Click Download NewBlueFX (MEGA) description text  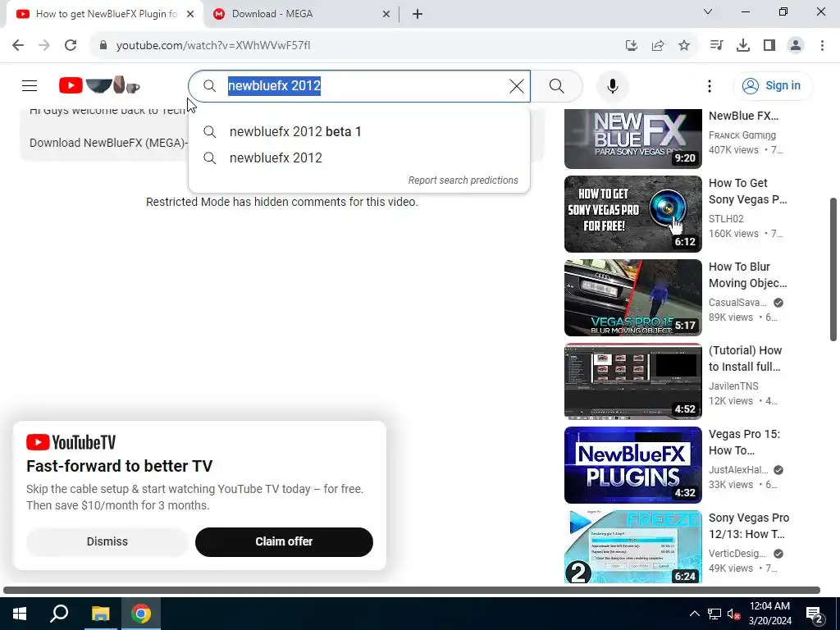109,143
